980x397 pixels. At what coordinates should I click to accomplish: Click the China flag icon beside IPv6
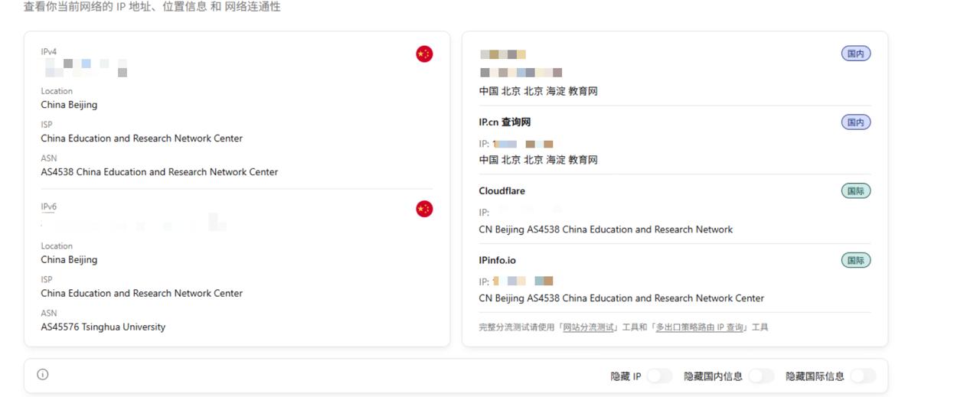(424, 209)
